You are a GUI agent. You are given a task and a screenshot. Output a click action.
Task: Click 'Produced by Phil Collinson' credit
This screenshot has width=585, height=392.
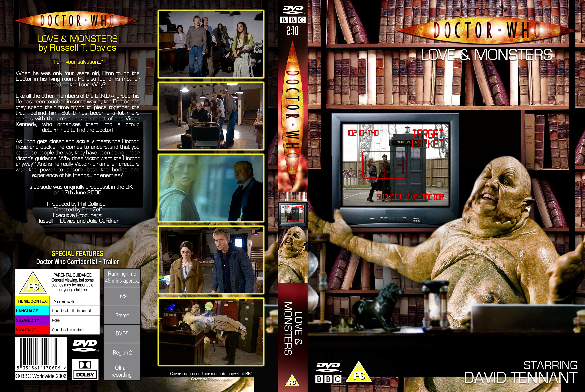point(77,204)
